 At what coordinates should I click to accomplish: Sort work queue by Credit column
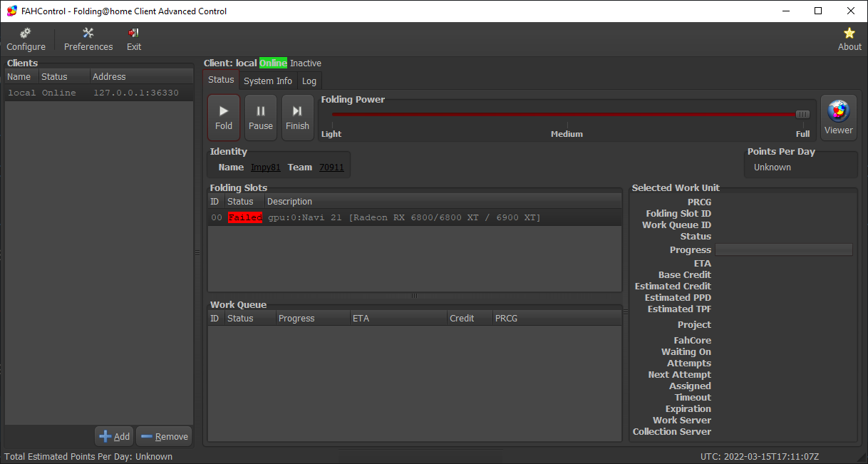tap(470, 319)
